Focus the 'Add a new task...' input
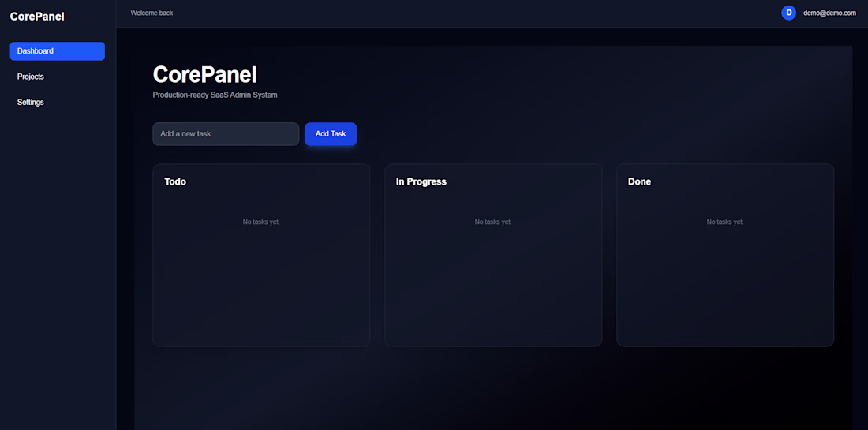 226,134
